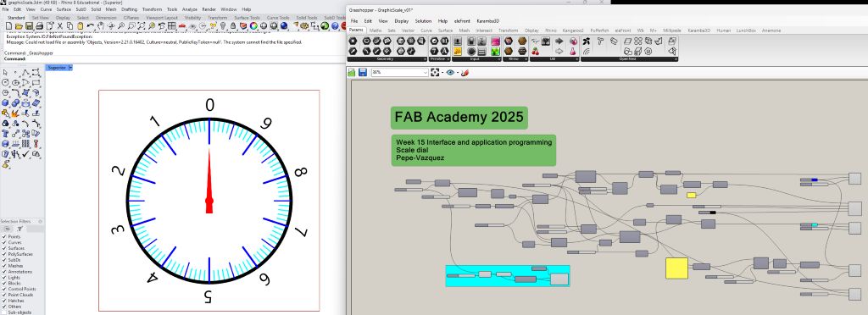This screenshot has height=315, width=868.
Task: Click the Grasshopper open file green icon
Action: tap(352, 72)
